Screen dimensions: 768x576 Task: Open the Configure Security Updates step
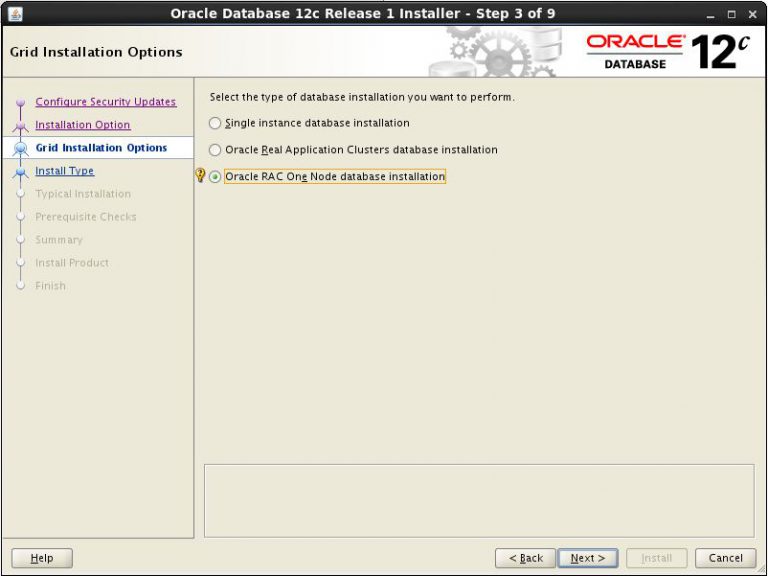click(x=106, y=102)
